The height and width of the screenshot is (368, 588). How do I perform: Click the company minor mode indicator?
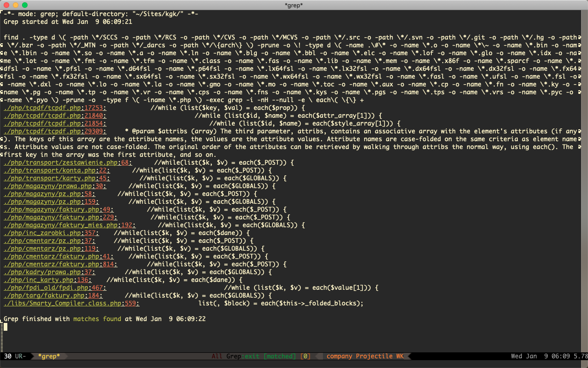click(339, 356)
